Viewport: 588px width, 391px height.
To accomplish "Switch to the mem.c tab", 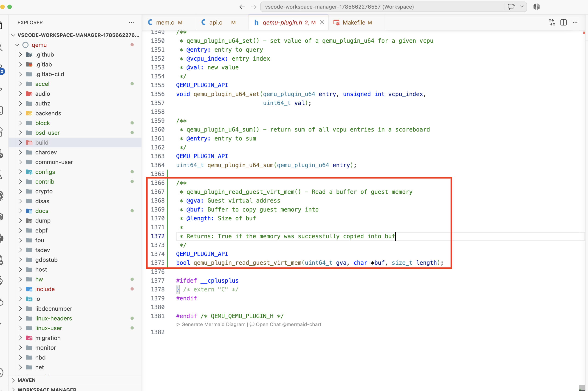I will coord(168,23).
